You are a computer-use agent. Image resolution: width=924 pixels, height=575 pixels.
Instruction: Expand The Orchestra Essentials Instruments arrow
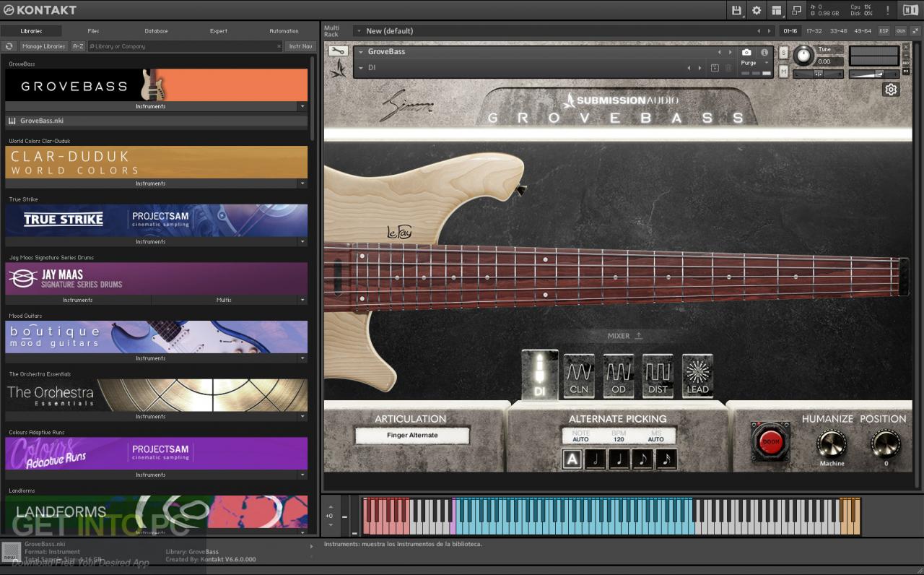pos(302,416)
